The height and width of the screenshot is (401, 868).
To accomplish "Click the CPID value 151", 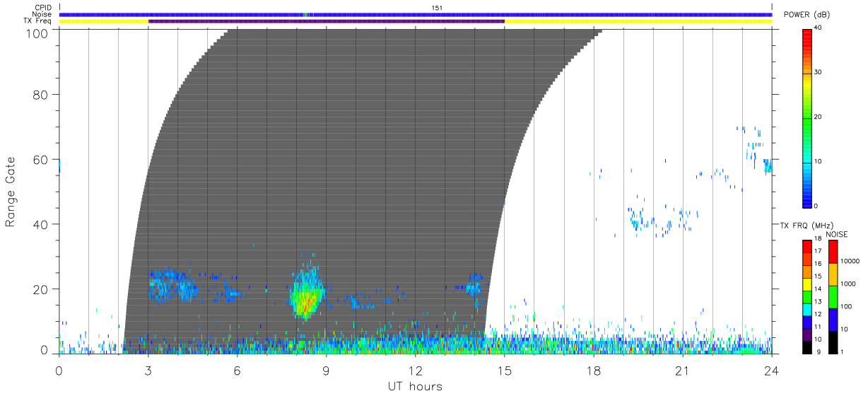I will (438, 8).
